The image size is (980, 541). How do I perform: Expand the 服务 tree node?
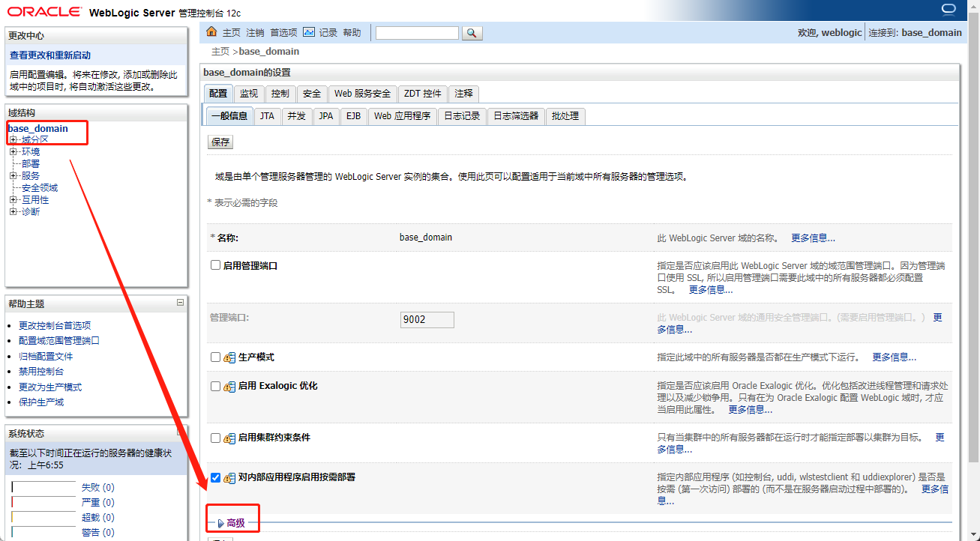13,176
